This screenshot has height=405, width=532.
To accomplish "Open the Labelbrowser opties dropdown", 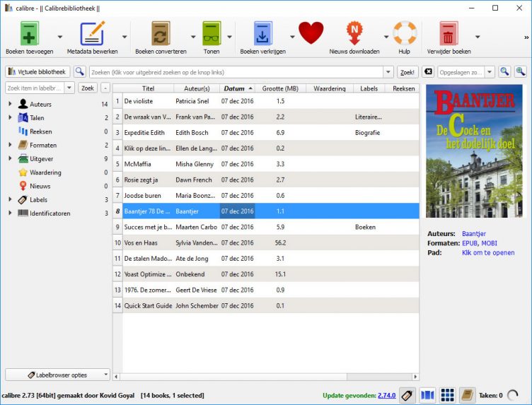I will pos(58,375).
